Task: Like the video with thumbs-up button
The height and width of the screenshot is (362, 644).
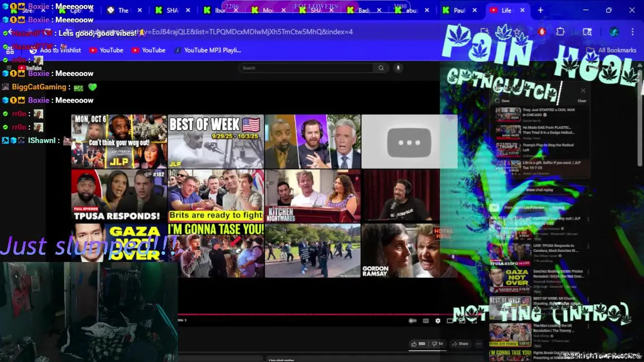Action: (x=419, y=344)
